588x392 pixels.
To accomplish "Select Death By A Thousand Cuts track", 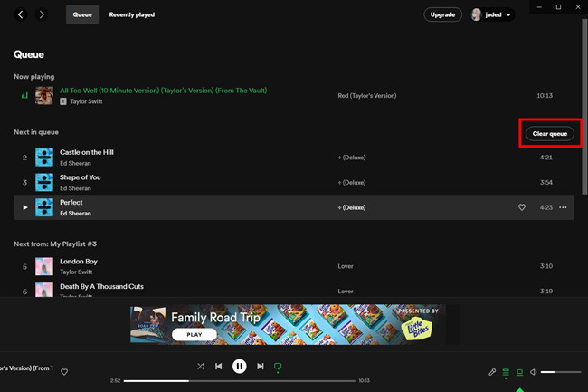I will (294, 289).
